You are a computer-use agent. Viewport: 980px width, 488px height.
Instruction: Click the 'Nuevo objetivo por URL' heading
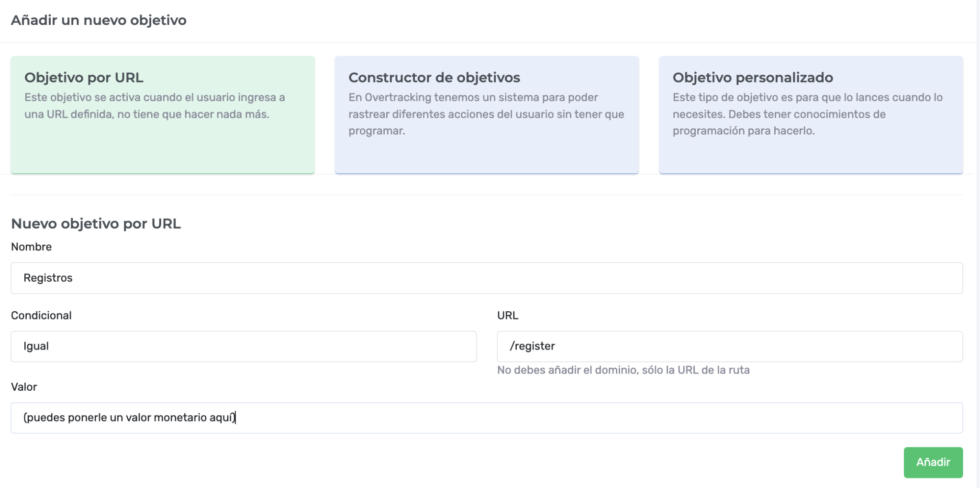[96, 224]
